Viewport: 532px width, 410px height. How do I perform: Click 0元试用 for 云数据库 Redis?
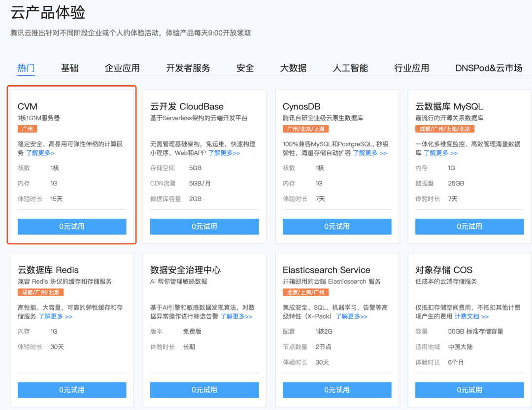tap(72, 390)
